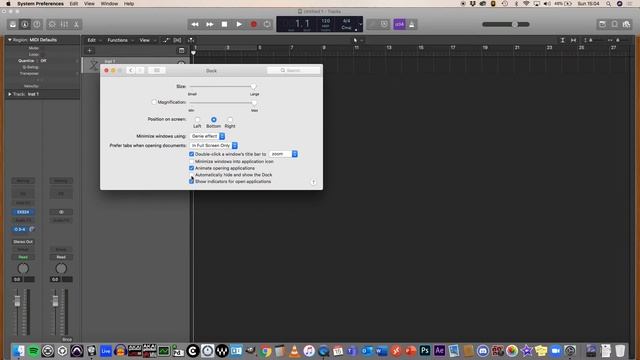Expand the Track Inst 1 disclosure triangle
This screenshot has height=360, width=640.
[x=10, y=94]
